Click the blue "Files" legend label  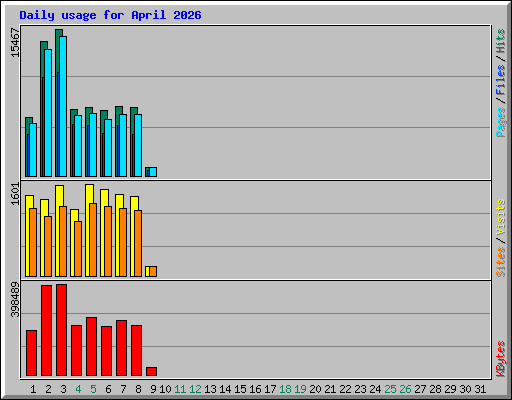pos(501,80)
